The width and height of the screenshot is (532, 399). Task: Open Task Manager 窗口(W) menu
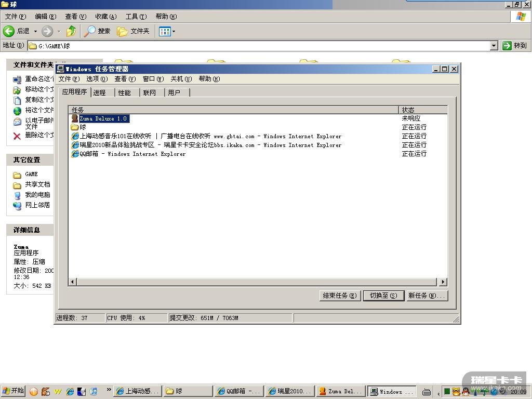pos(153,79)
